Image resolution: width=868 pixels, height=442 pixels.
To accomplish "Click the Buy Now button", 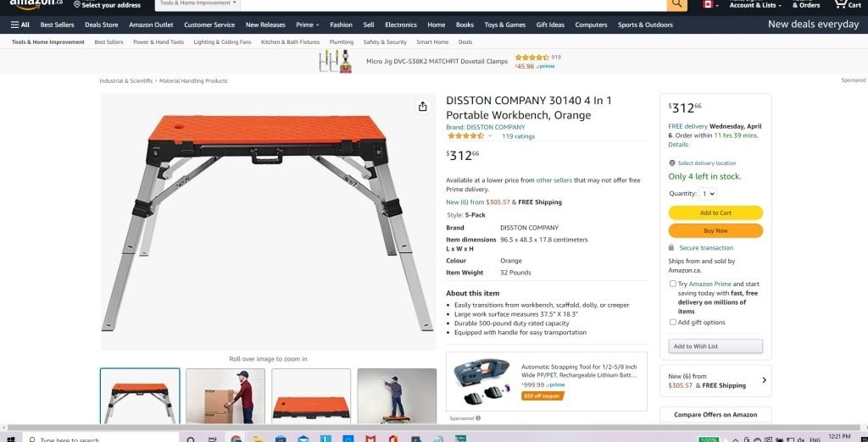I will point(715,230).
